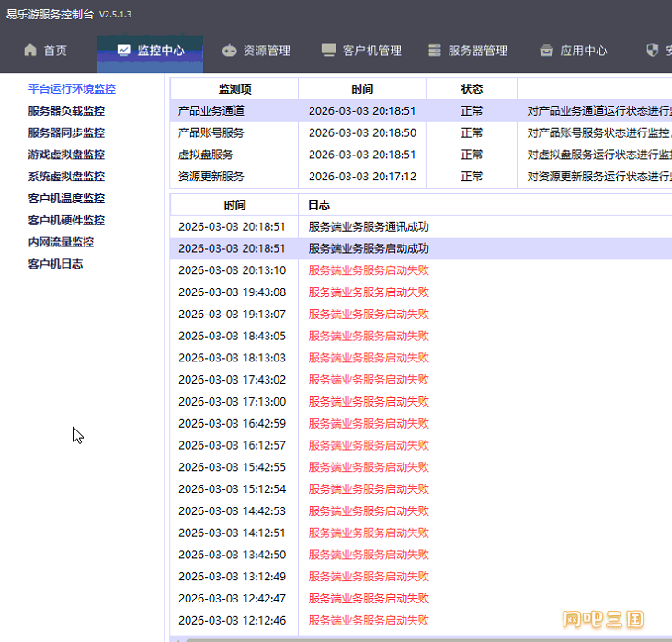Open 客户机硬件监控 in sidebar

[x=66, y=220]
